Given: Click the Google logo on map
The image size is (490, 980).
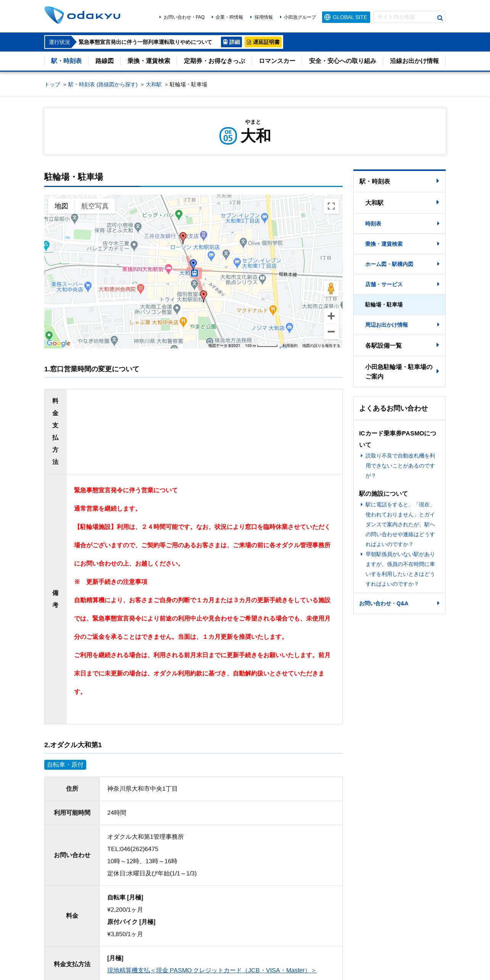Looking at the screenshot, I should [58, 343].
